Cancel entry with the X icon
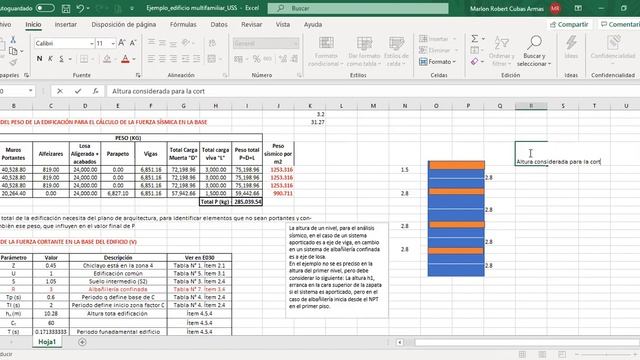Viewport: 640px width, 360px height. coord(60,91)
